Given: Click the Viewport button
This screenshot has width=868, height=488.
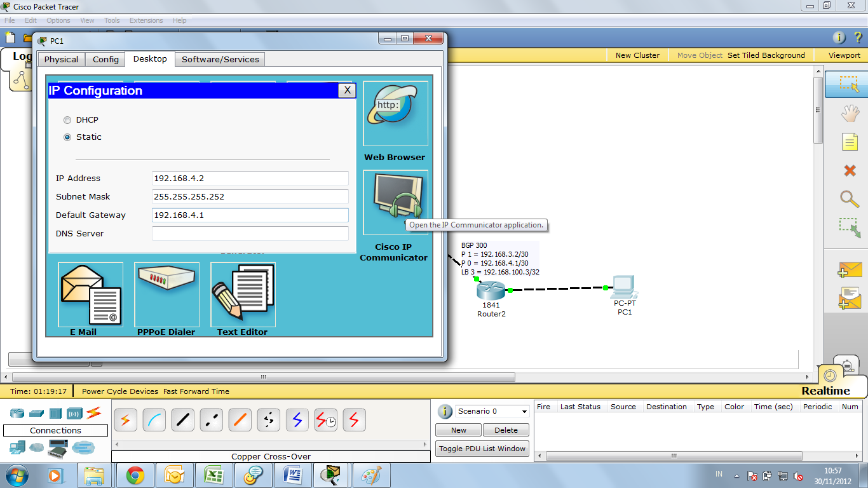Looking at the screenshot, I should 844,55.
